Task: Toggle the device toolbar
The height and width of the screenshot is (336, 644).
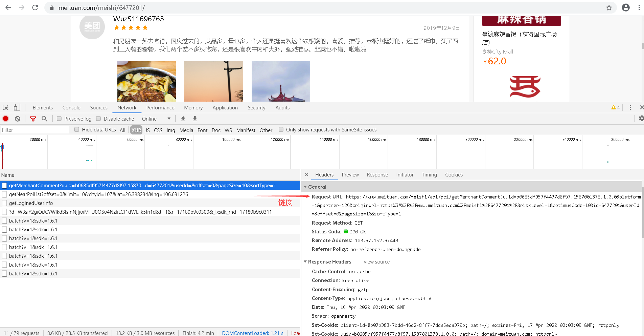Action: (x=17, y=107)
